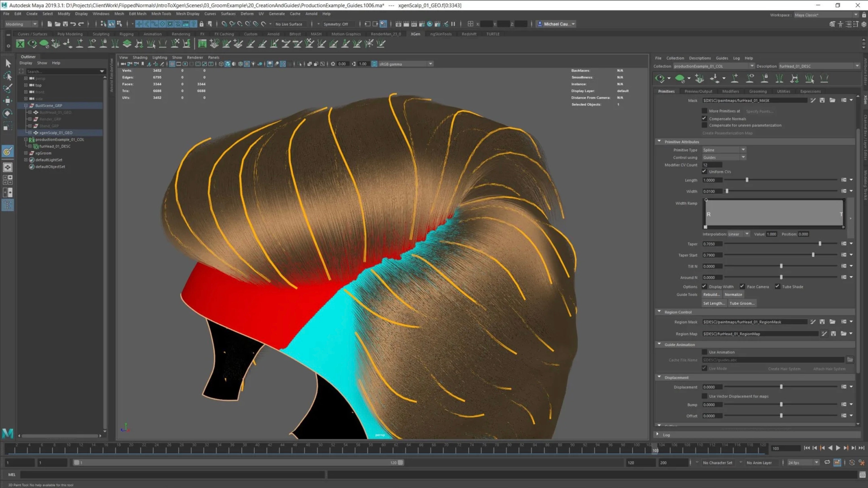Click the loop playback icon
Viewport: 868px width, 488px height.
pyautogui.click(x=827, y=462)
